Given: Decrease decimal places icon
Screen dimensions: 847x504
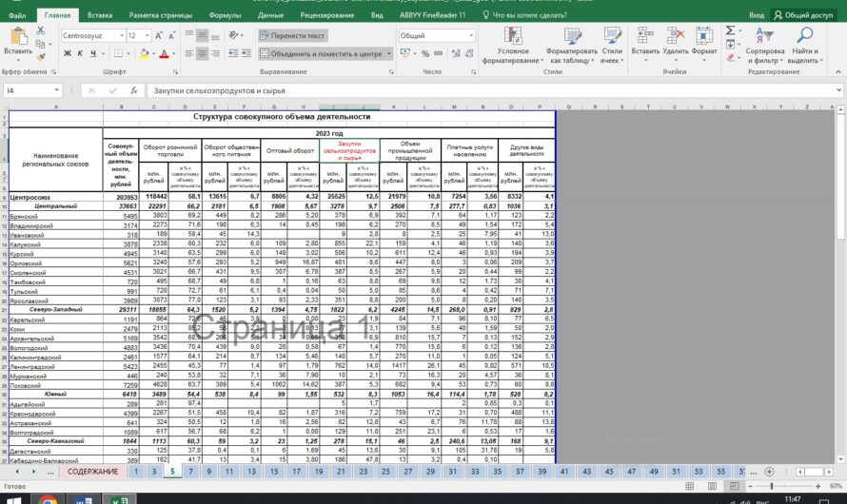Looking at the screenshot, I should coord(469,53).
